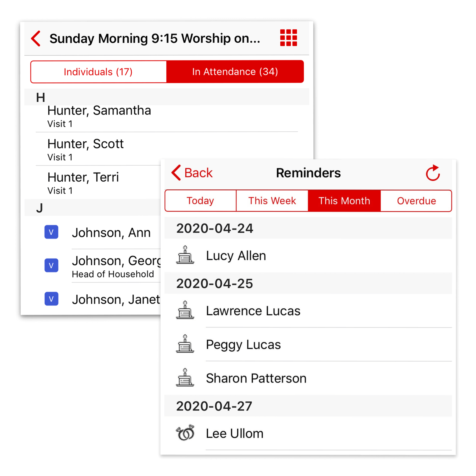Viewport: 476px width, 476px height.
Task: Click the blue V badge for Johnson, George
Action: point(51,265)
